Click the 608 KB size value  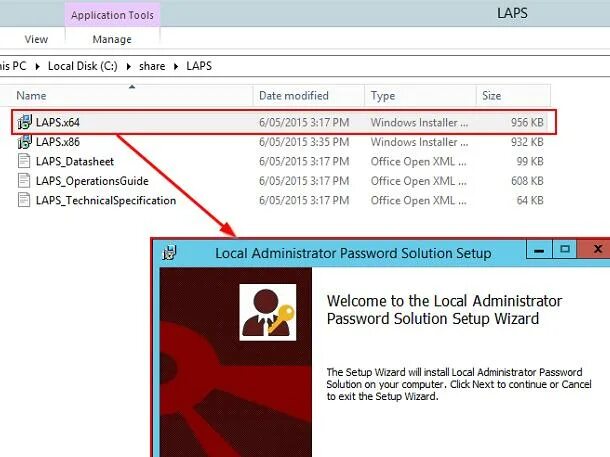click(527, 181)
